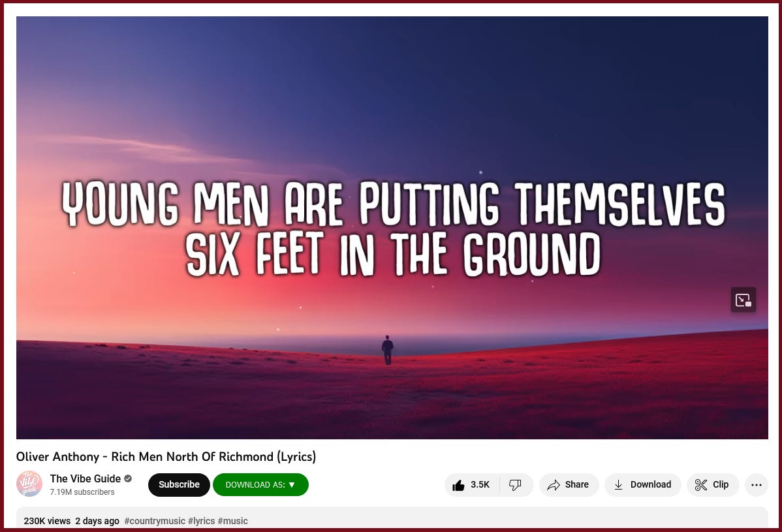Dislike the video with the thumbs-down icon
The width and height of the screenshot is (782, 532).
point(516,484)
